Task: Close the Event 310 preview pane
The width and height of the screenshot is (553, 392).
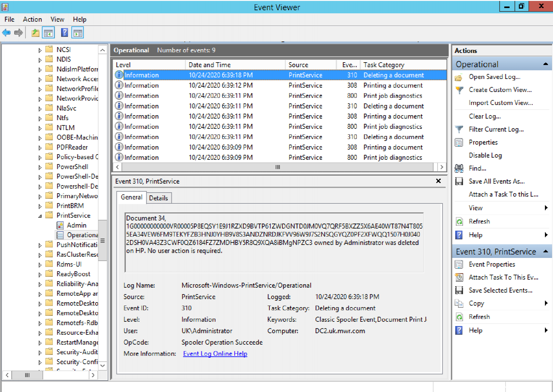Action: click(x=438, y=181)
